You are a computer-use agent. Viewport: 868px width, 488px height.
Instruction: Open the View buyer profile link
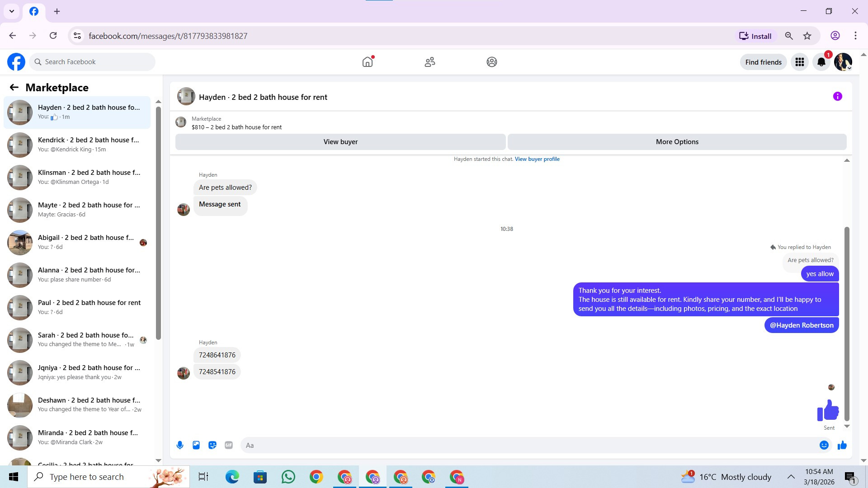[x=537, y=159]
